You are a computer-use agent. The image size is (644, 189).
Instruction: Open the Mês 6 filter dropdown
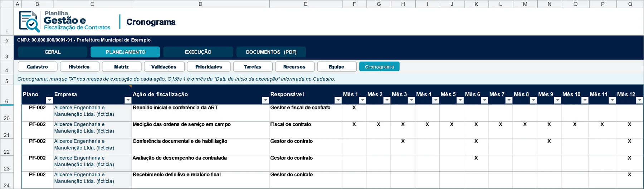[x=484, y=100]
